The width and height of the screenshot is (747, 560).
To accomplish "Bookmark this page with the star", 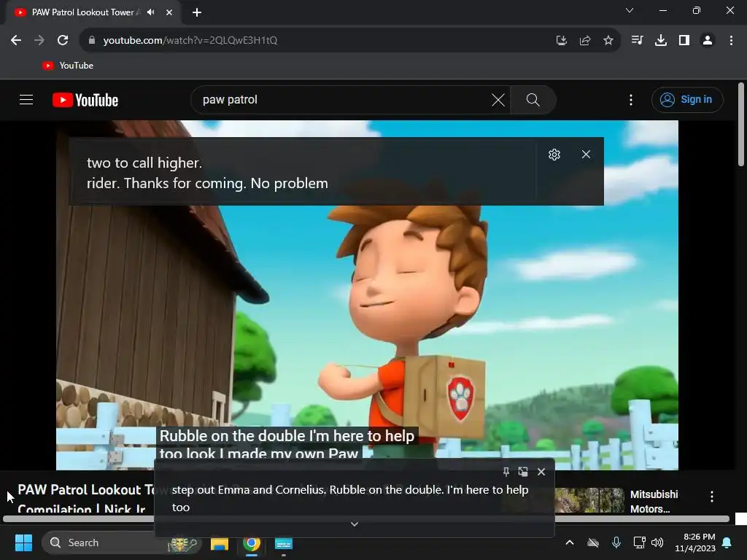I will click(x=608, y=41).
